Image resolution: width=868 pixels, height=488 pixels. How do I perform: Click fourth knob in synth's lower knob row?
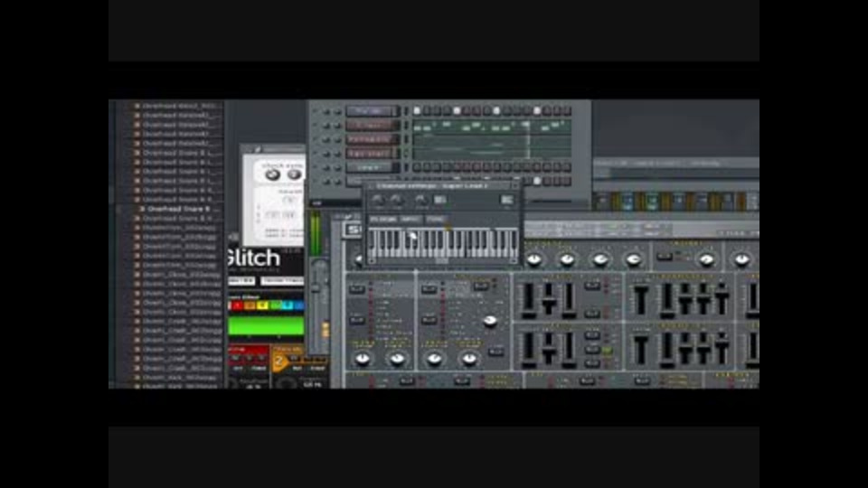point(469,359)
